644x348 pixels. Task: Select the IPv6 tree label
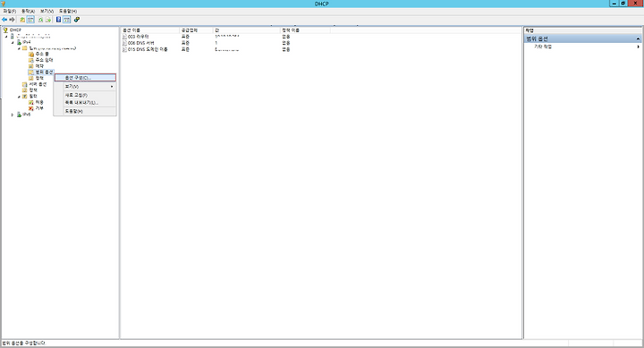click(x=27, y=115)
